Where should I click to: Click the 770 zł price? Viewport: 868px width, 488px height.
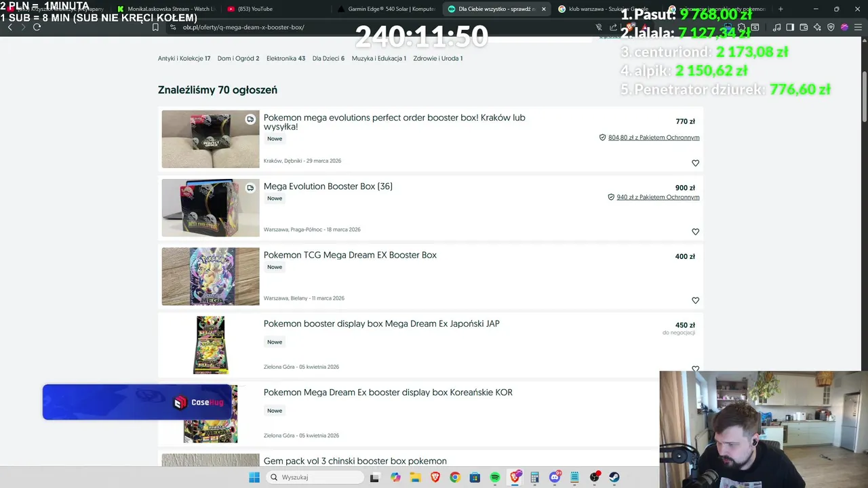(x=685, y=121)
